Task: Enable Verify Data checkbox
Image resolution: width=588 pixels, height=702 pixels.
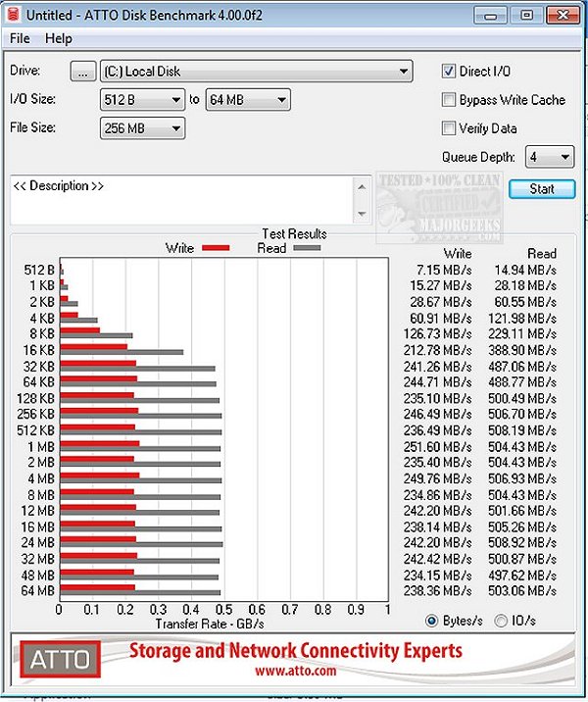Action: (x=449, y=128)
